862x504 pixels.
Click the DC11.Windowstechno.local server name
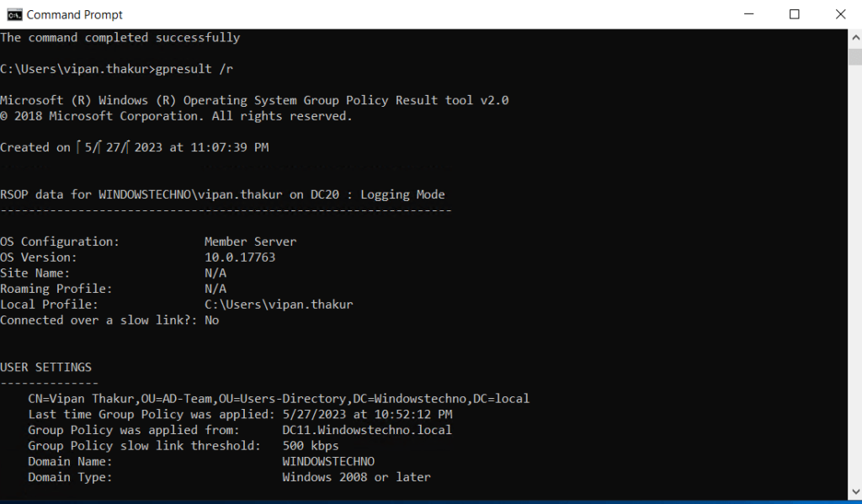[x=366, y=430]
